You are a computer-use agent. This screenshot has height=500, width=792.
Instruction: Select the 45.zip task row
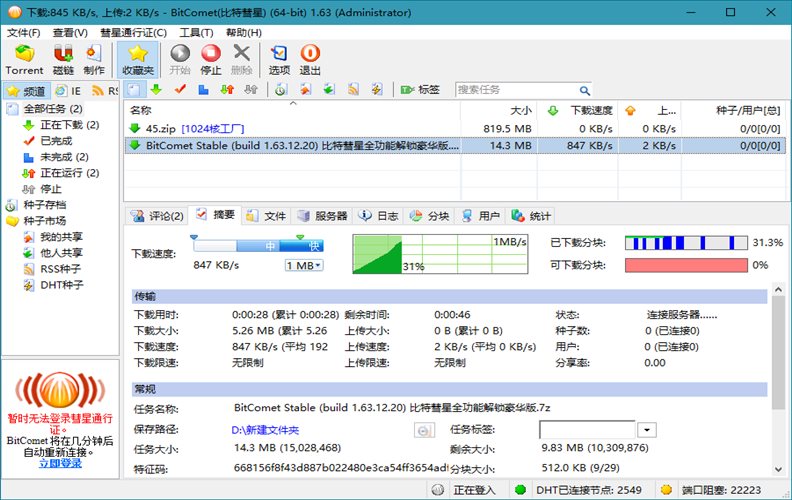[455, 129]
